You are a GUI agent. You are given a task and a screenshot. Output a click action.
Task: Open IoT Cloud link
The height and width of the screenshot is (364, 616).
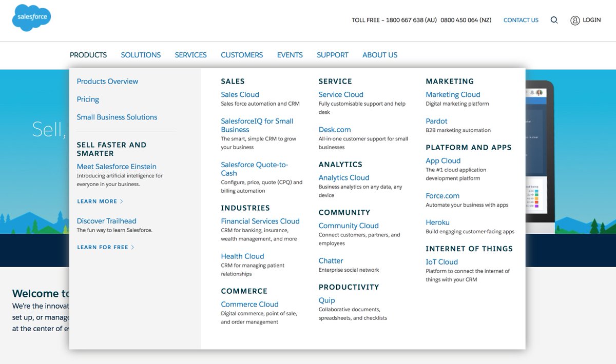tap(441, 262)
